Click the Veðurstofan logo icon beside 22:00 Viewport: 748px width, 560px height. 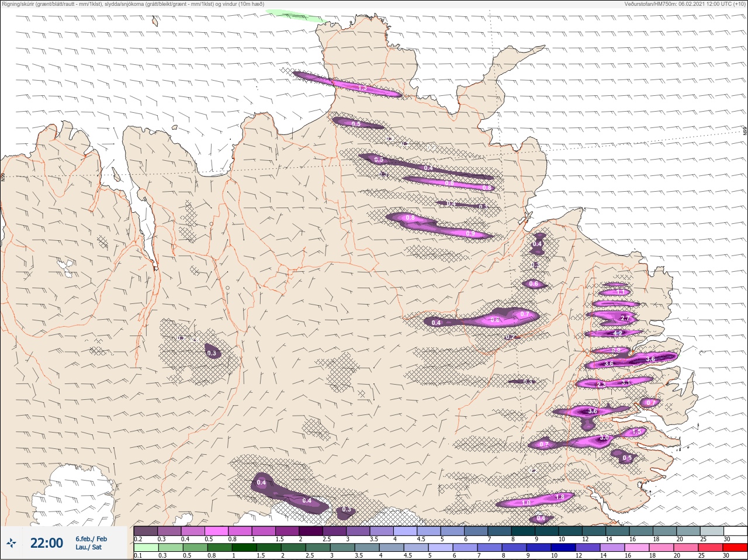(11, 543)
